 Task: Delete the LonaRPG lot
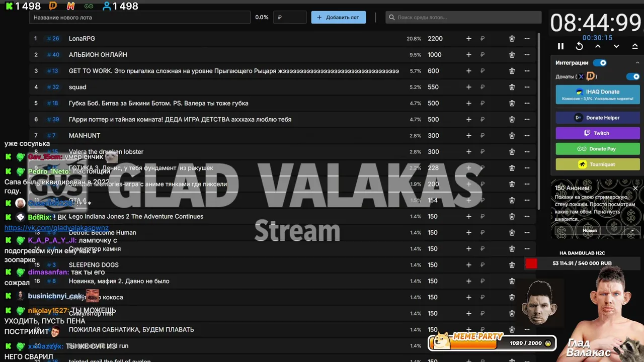coord(512,39)
